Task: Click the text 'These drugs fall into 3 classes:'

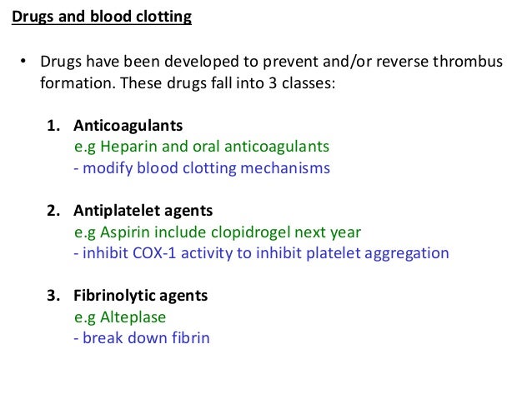Action: tap(228, 83)
